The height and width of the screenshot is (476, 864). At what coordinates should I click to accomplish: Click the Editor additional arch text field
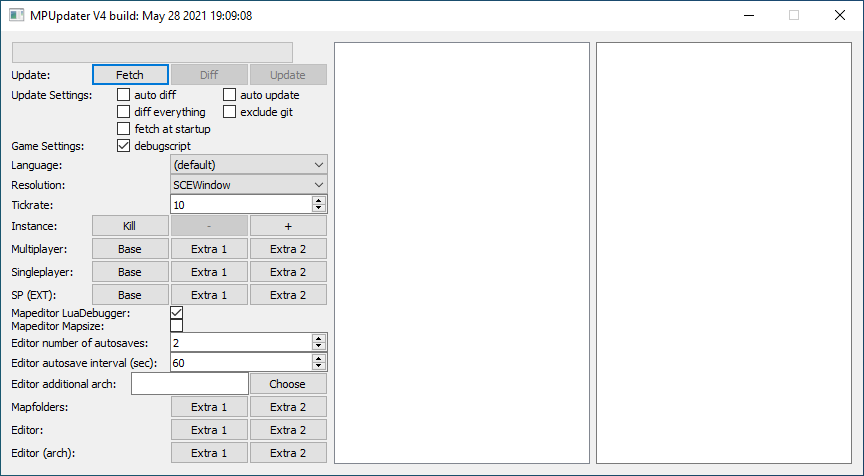pyautogui.click(x=189, y=384)
